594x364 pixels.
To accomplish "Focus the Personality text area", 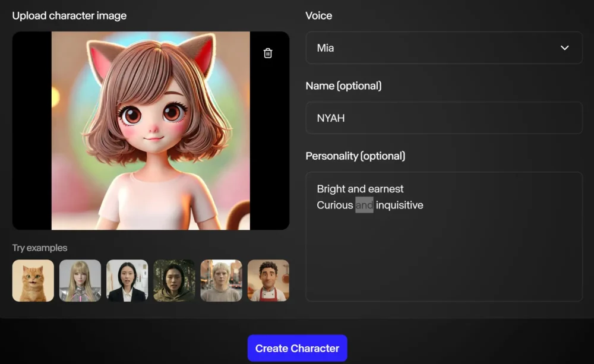I will point(443,255).
